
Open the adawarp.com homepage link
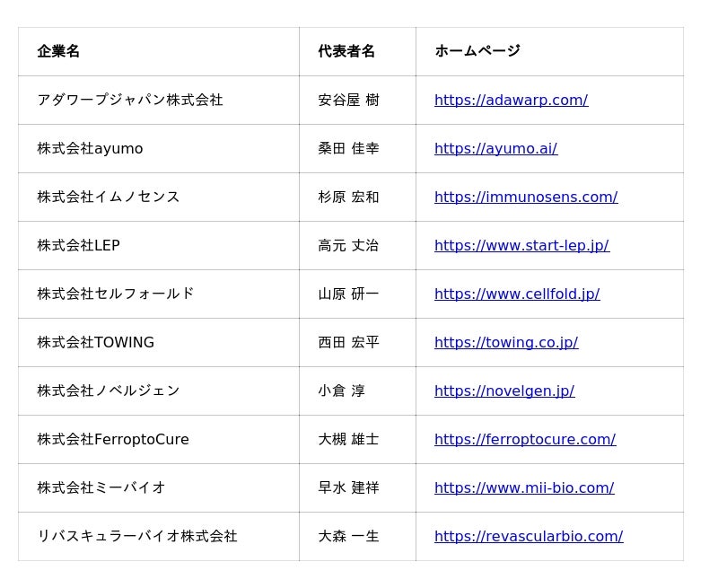(x=511, y=100)
